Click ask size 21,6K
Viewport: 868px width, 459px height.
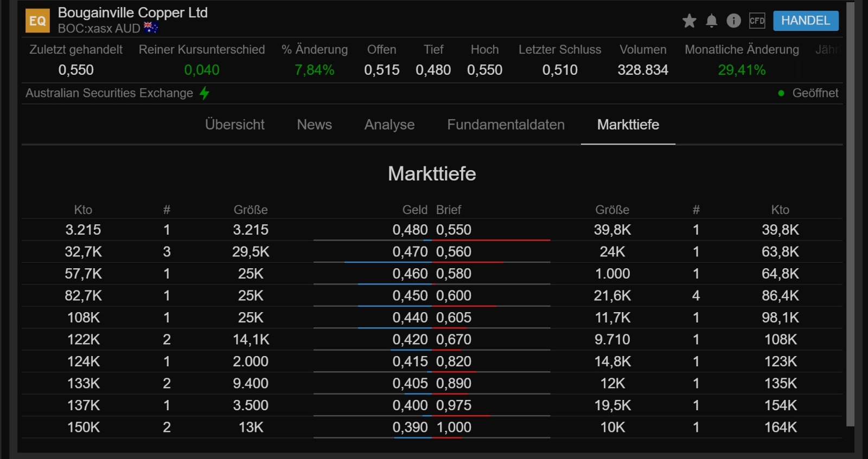pos(612,296)
